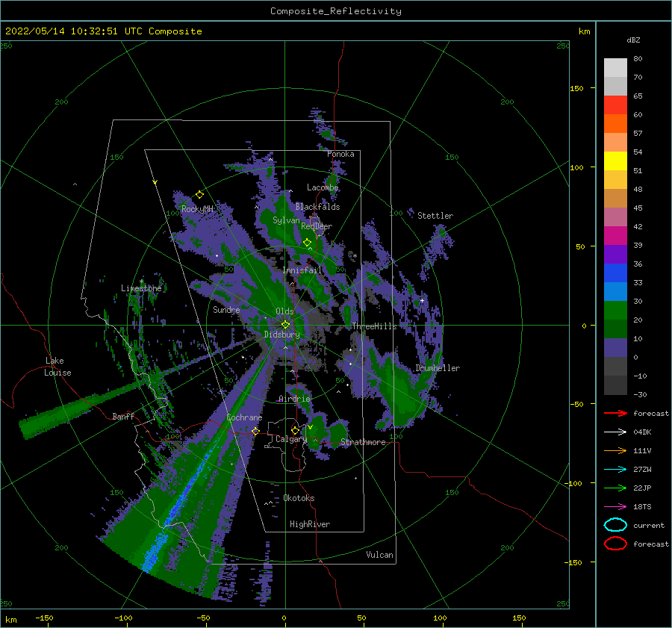Click the Airdrie label
The height and width of the screenshot is (628, 672).
click(x=294, y=399)
